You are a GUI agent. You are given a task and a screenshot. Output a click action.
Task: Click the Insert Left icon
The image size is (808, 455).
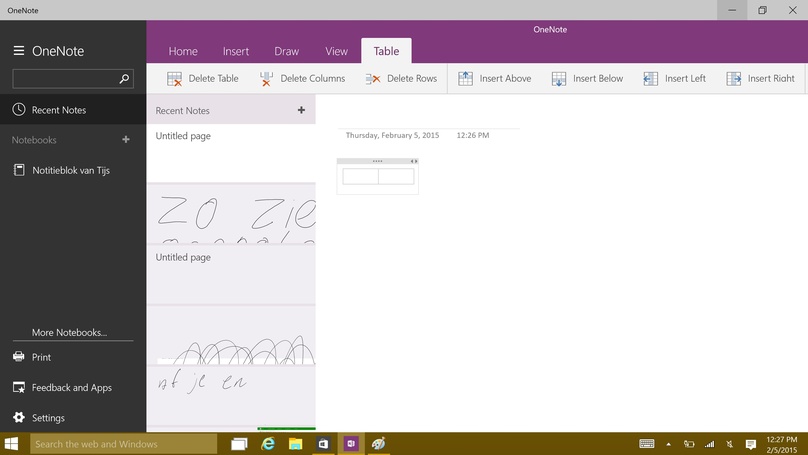(x=651, y=79)
